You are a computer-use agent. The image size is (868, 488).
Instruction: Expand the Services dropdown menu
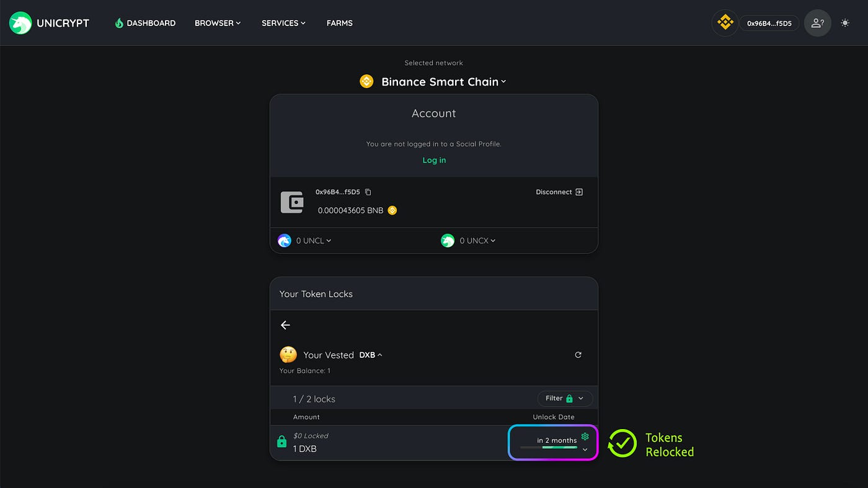(283, 23)
